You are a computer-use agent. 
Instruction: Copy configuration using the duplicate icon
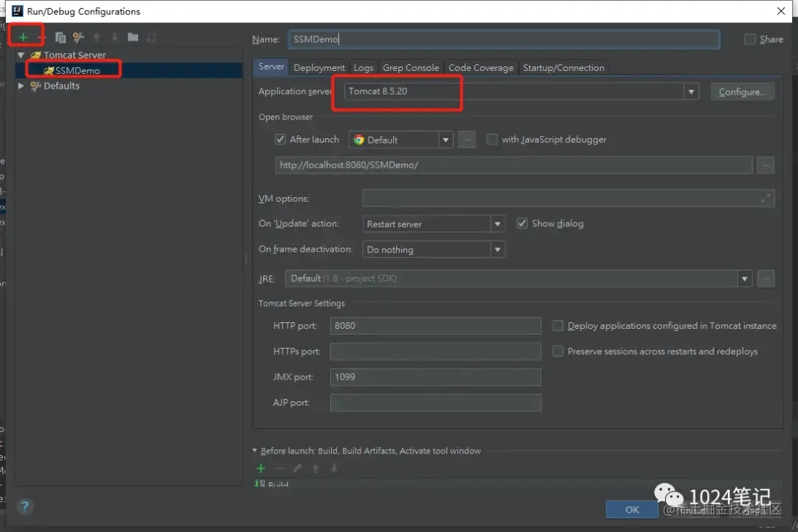point(60,37)
